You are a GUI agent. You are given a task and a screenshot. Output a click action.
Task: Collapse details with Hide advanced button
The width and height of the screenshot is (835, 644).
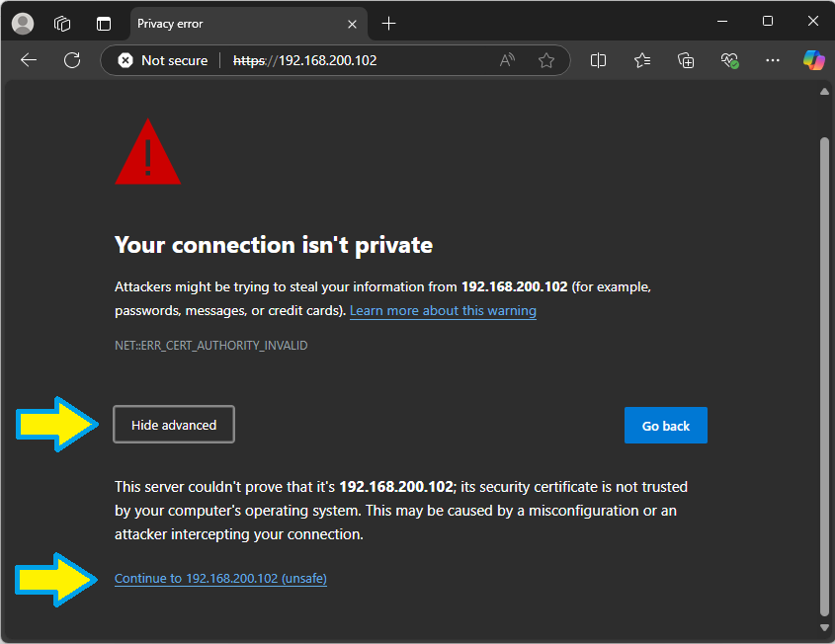tap(174, 425)
